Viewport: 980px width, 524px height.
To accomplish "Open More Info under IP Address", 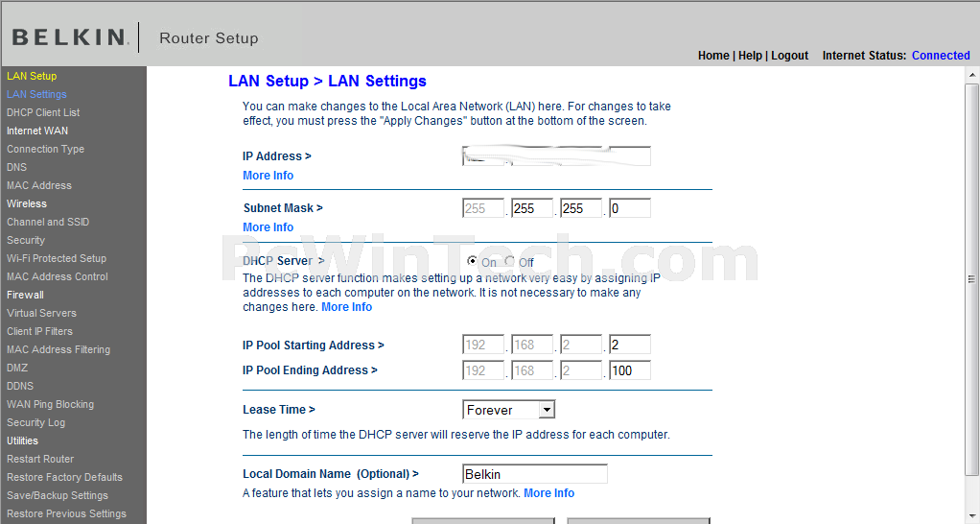I will [268, 176].
